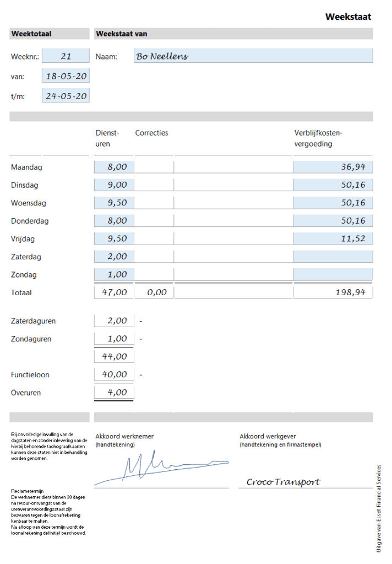The image size is (392, 564).
Task: Click Maandag verblijfkostenvergoeding cell 36,94
Action: tap(333, 167)
